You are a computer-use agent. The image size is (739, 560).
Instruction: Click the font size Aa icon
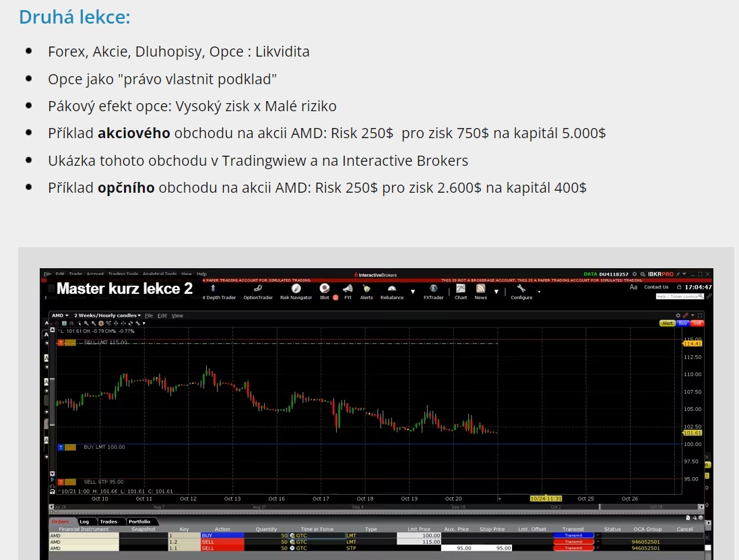coord(633,287)
